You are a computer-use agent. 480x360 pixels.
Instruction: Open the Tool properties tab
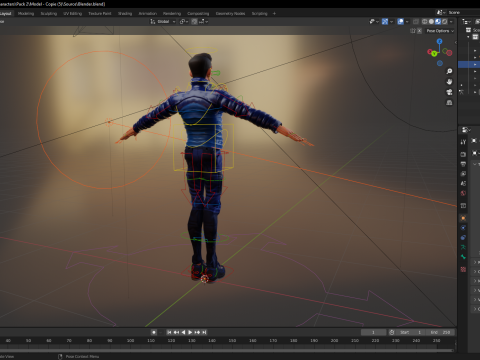click(463, 142)
